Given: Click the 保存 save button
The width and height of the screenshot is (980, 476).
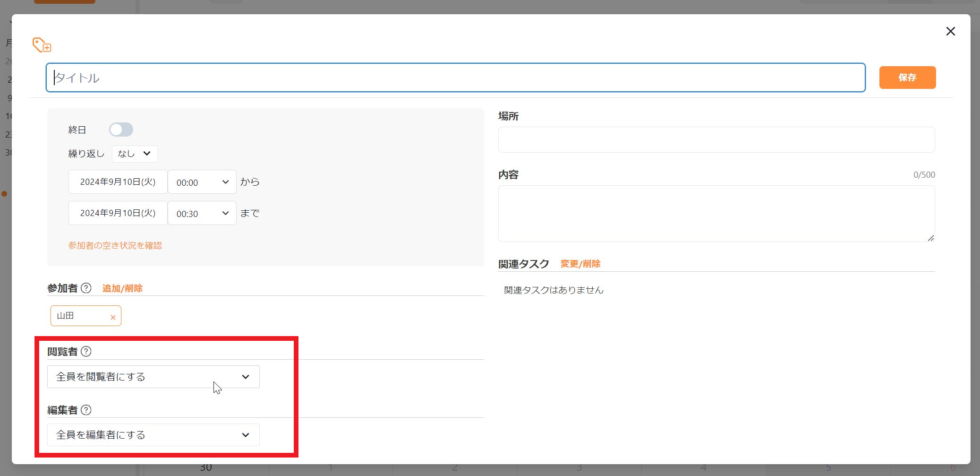Looking at the screenshot, I should pos(907,77).
